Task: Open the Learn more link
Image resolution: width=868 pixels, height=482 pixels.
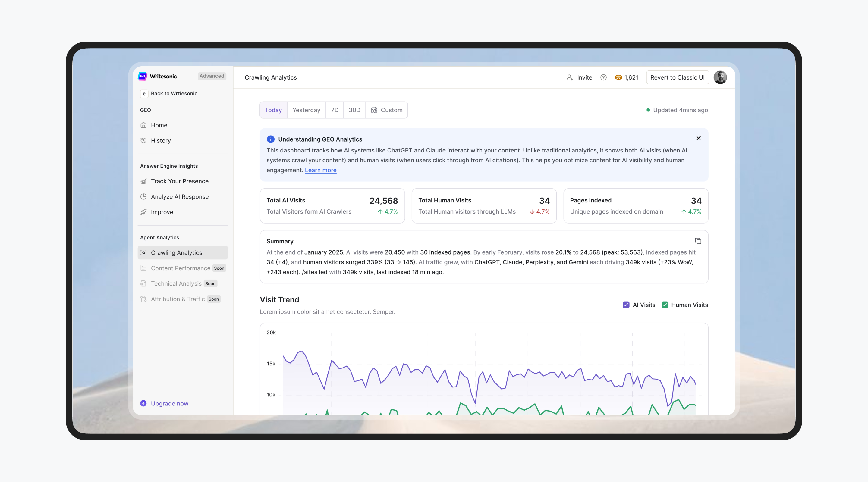Action: [320, 170]
